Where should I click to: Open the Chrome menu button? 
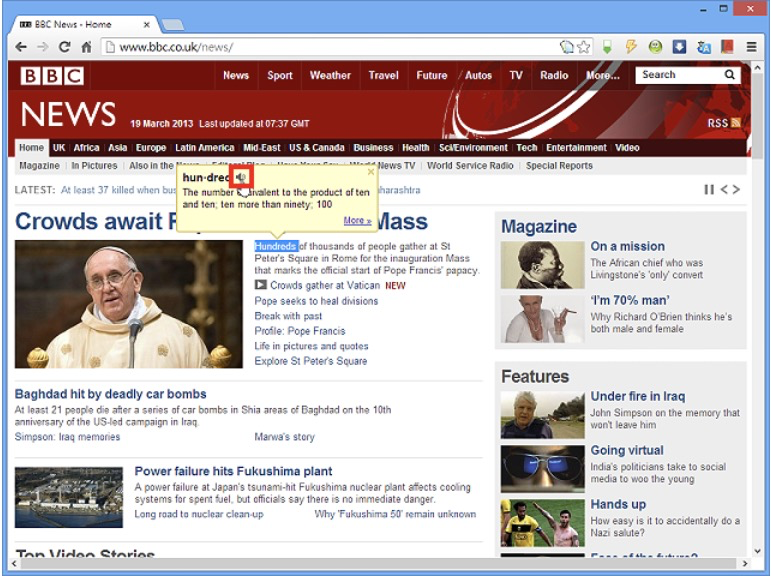pyautogui.click(x=751, y=47)
